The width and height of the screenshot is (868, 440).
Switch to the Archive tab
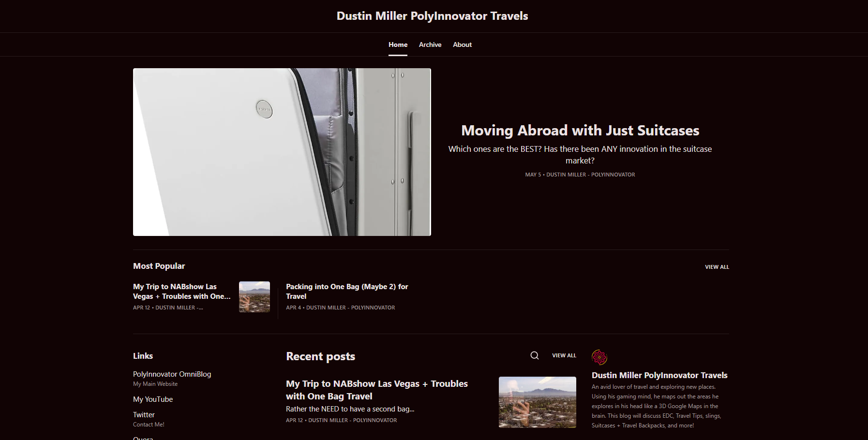click(430, 44)
